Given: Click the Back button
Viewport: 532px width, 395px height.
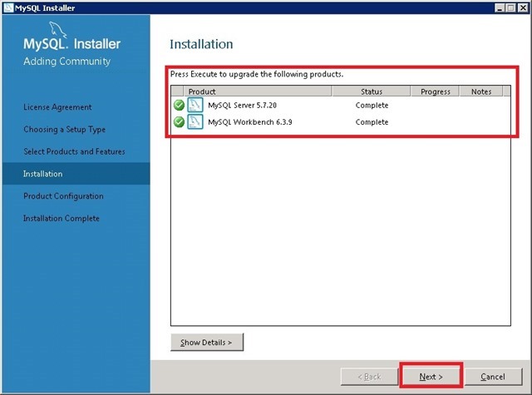Looking at the screenshot, I should (369, 377).
